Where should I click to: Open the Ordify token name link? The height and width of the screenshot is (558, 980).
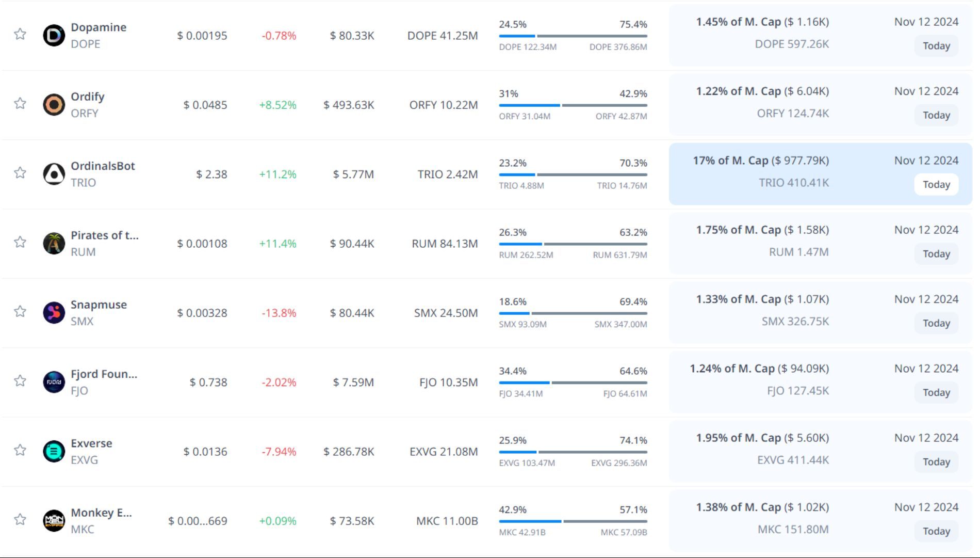pos(87,97)
